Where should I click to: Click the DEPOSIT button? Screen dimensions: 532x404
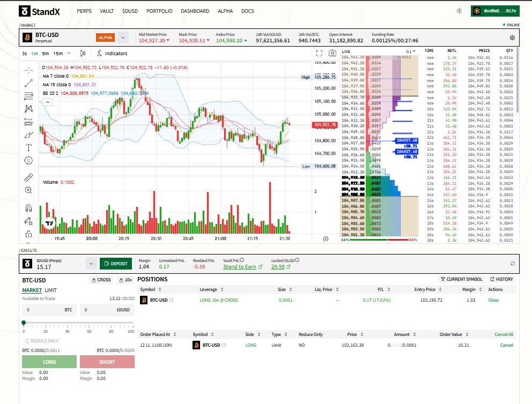[x=116, y=264]
